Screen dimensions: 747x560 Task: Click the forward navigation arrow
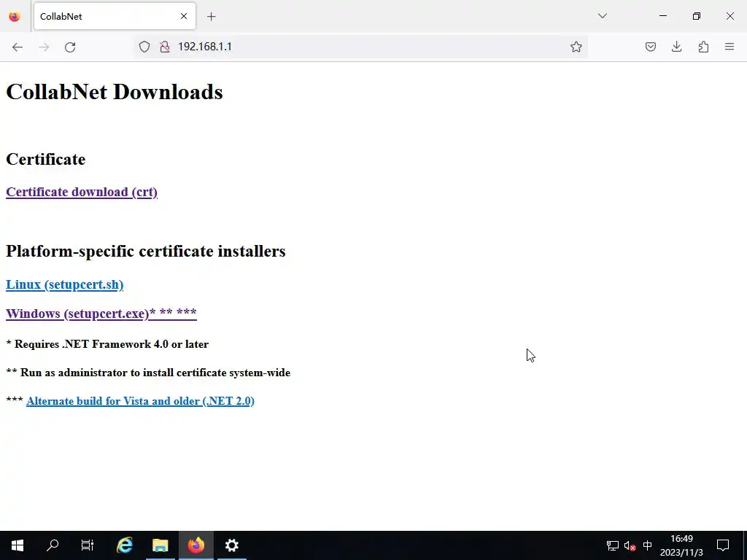[x=44, y=47]
